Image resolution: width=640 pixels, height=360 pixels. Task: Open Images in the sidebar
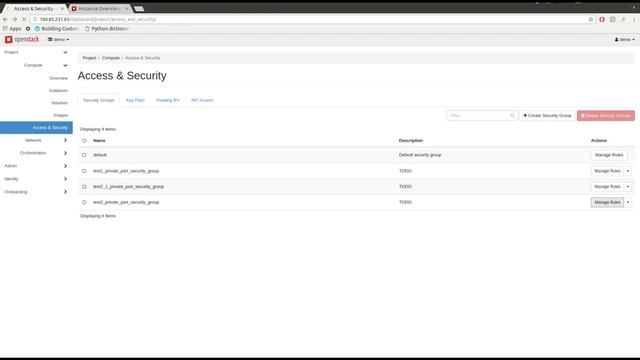coord(60,115)
